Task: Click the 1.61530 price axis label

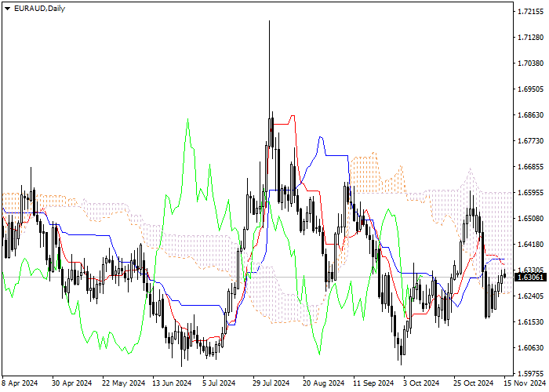Action: (x=531, y=322)
